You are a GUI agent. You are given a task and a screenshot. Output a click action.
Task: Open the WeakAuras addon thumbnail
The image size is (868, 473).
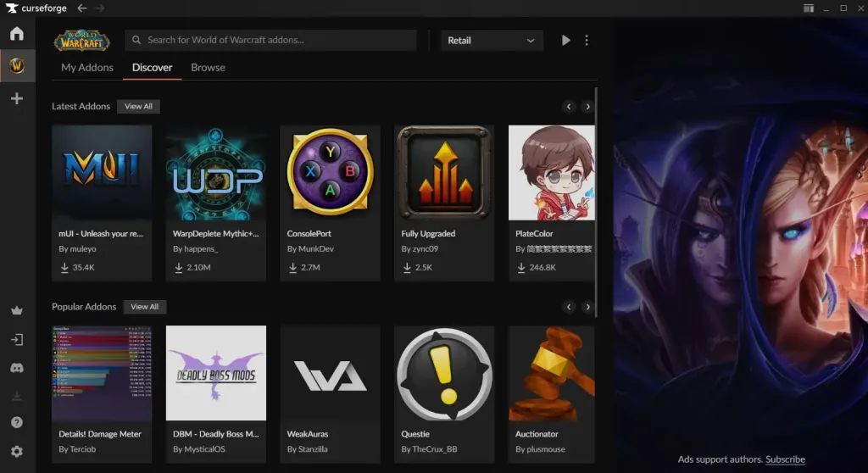(330, 373)
